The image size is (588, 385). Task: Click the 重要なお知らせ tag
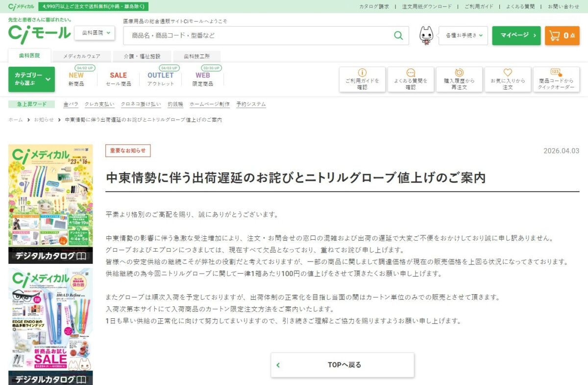[x=128, y=151]
